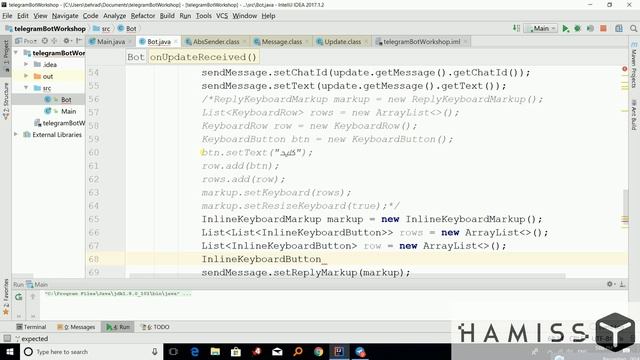This screenshot has height=360, width=640.
Task: Click the collapse all icon in Project panel
Action: (x=54, y=41)
